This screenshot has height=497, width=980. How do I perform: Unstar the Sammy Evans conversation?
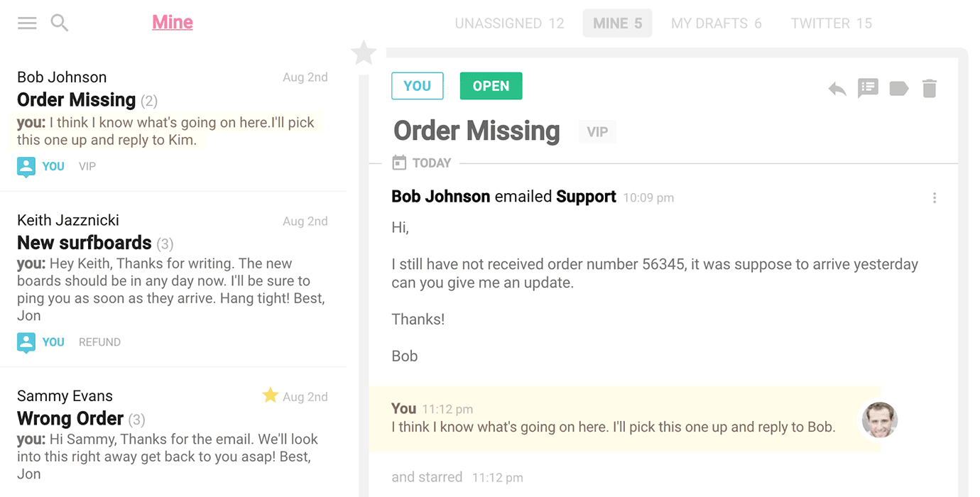pos(270,395)
